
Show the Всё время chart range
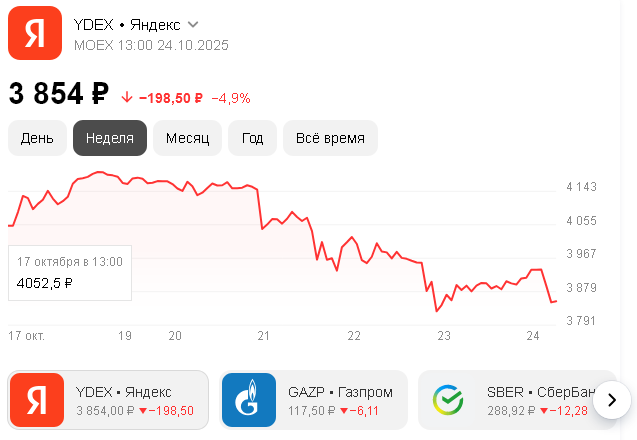(x=330, y=138)
